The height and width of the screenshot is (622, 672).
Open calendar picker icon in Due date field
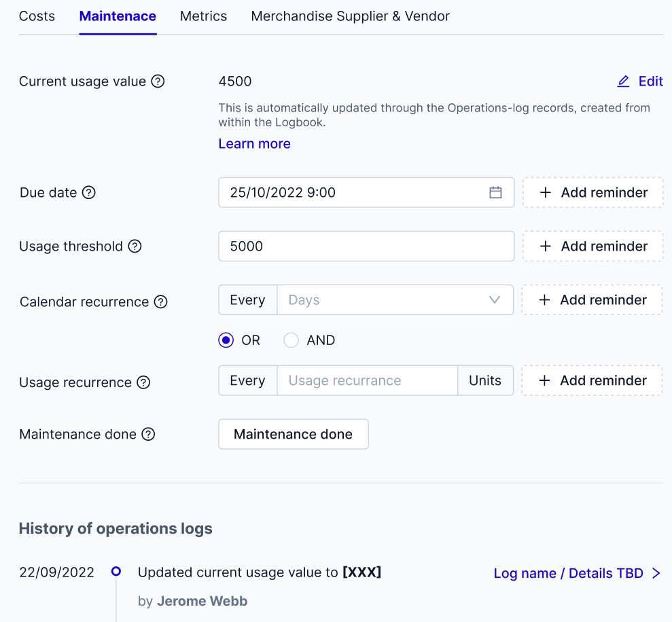495,193
